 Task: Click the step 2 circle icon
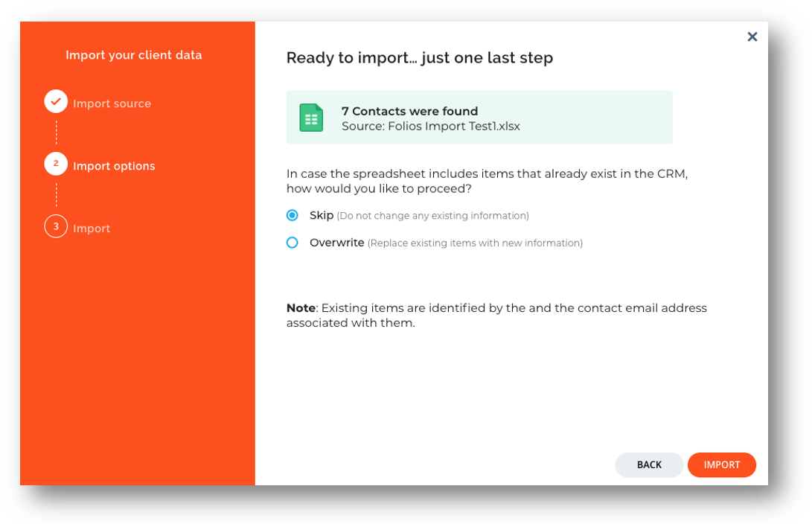pyautogui.click(x=56, y=164)
